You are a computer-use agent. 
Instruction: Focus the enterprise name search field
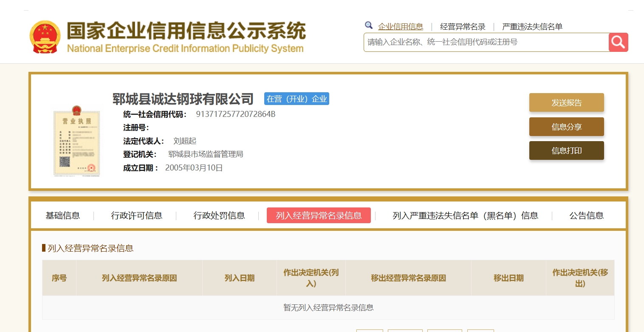click(x=486, y=42)
